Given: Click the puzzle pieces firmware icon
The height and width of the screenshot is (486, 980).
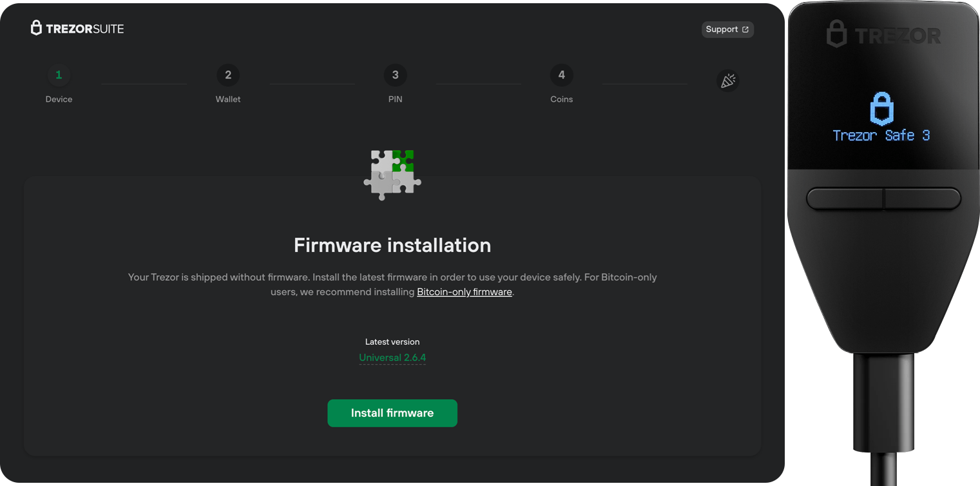Looking at the screenshot, I should [x=392, y=175].
